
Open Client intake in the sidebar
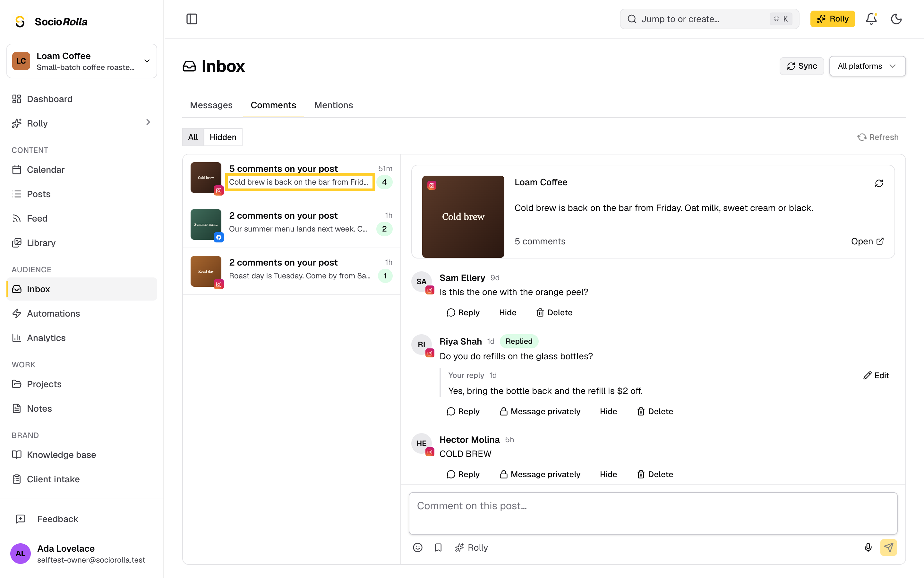coord(82,479)
